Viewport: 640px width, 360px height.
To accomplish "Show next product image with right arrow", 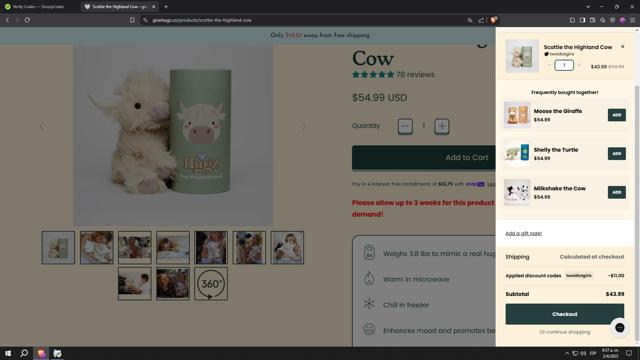I will click(x=303, y=126).
